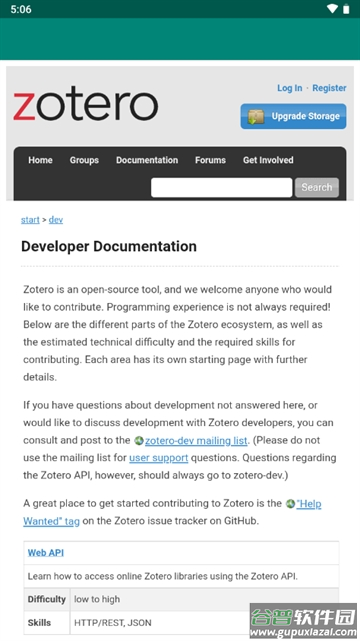Click the storage box icon on Upgrade Storage
This screenshot has height=641, width=360.
pyautogui.click(x=256, y=117)
